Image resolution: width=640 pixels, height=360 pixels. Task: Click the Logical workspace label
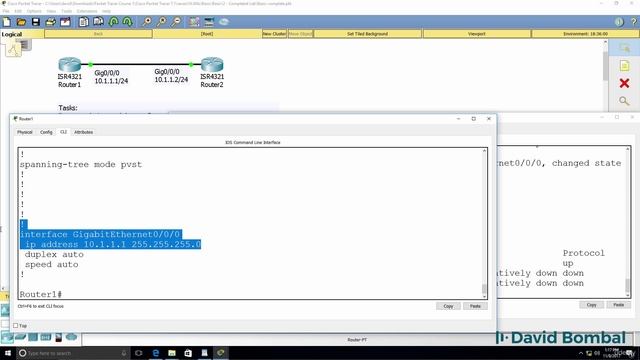[x=12, y=34]
